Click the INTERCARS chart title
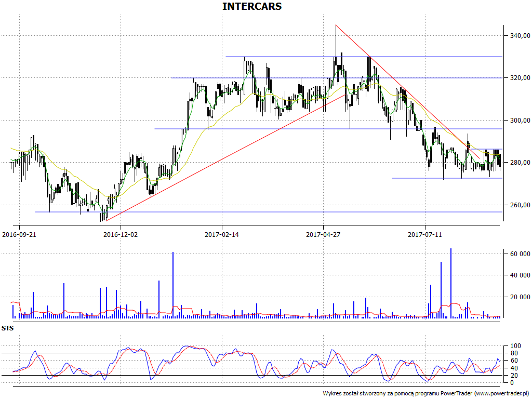 pos(252,6)
